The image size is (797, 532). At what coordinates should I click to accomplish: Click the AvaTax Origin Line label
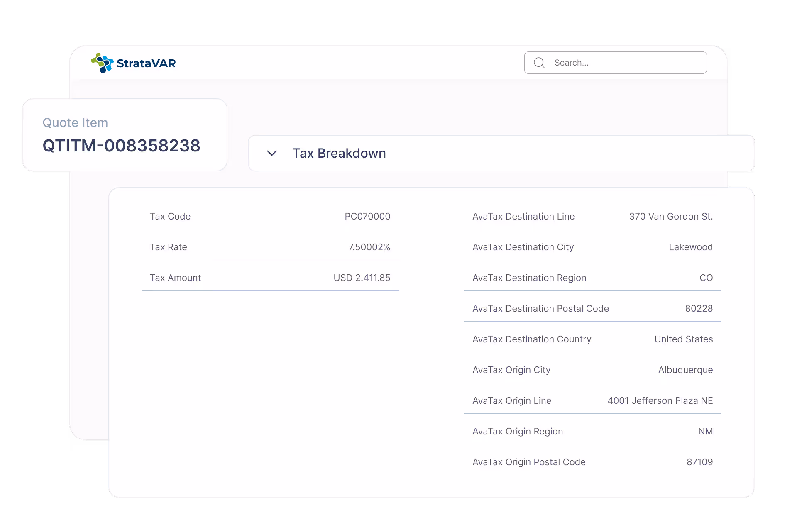pos(512,400)
